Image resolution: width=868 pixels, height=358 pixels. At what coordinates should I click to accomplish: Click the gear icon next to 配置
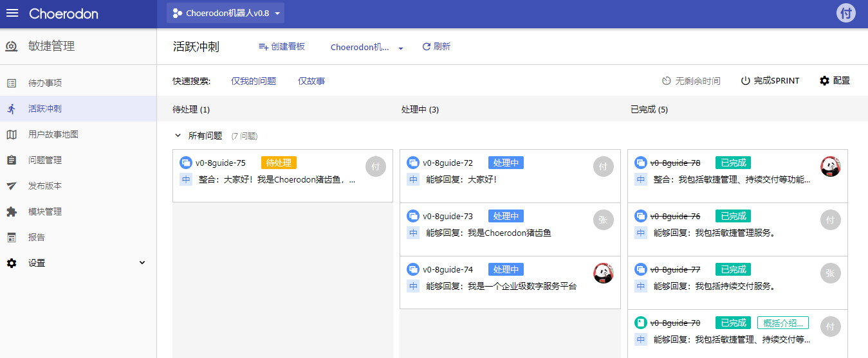824,81
